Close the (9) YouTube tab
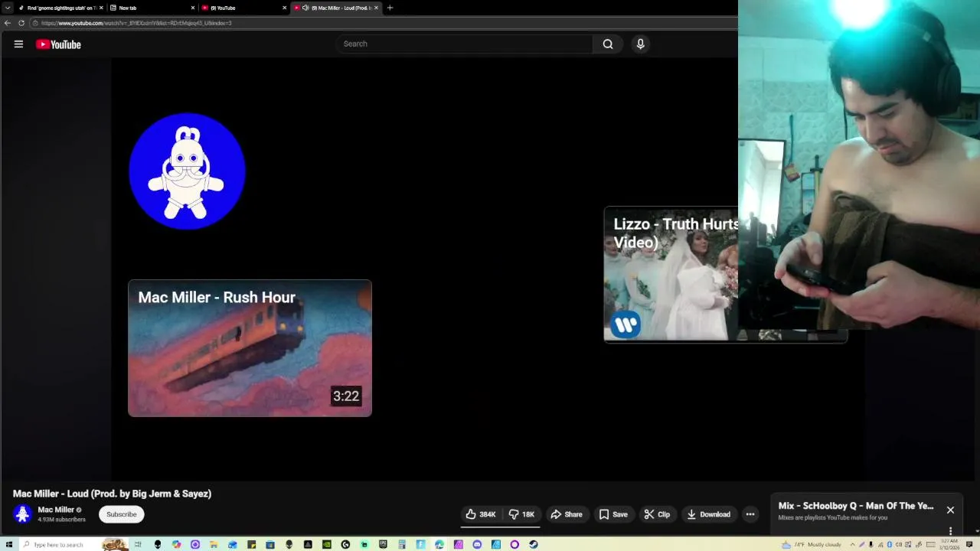980x551 pixels. [x=285, y=8]
